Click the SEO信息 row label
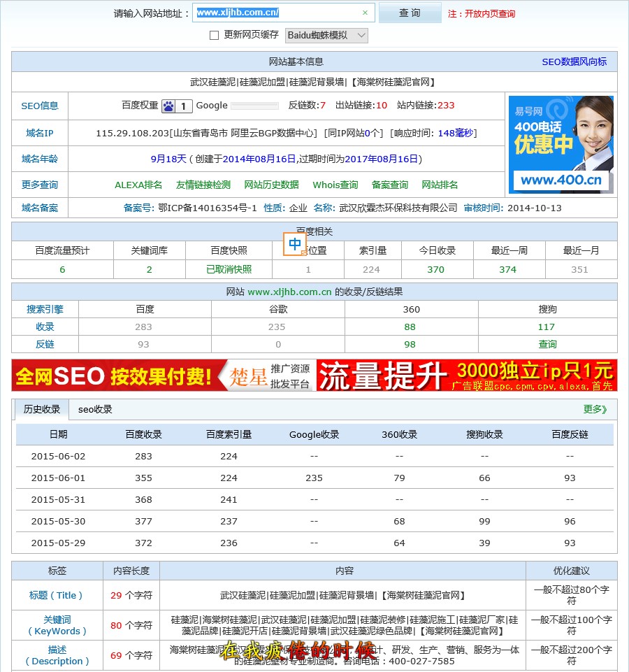629x672 pixels. click(x=40, y=106)
